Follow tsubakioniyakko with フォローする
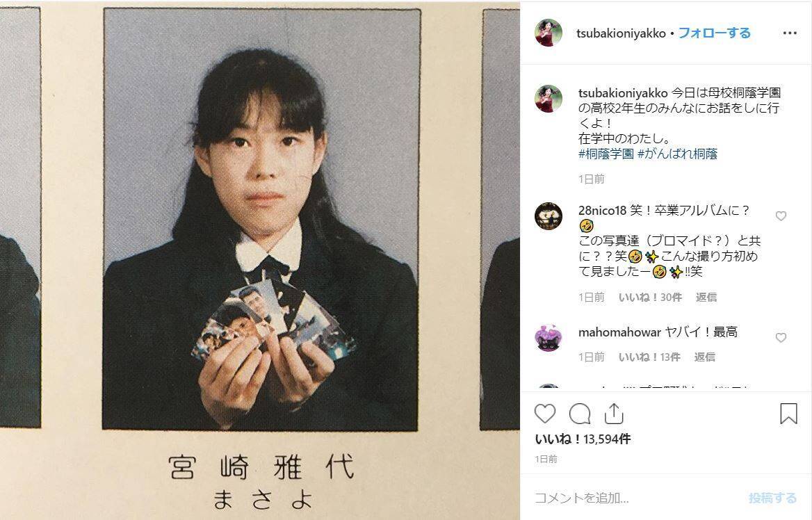This screenshot has height=520, width=812. tap(714, 33)
